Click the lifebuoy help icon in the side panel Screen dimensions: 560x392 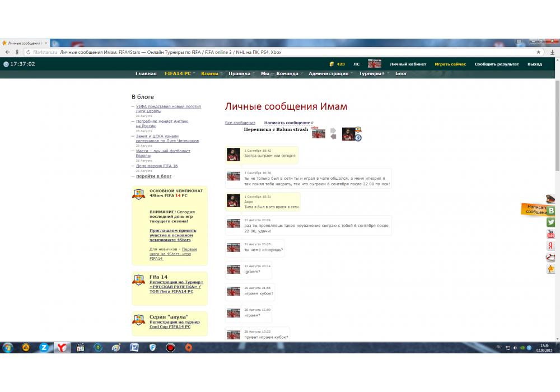click(551, 258)
